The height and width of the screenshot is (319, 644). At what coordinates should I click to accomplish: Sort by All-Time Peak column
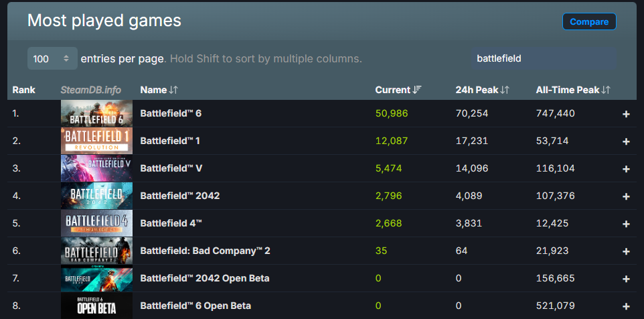[x=573, y=90]
